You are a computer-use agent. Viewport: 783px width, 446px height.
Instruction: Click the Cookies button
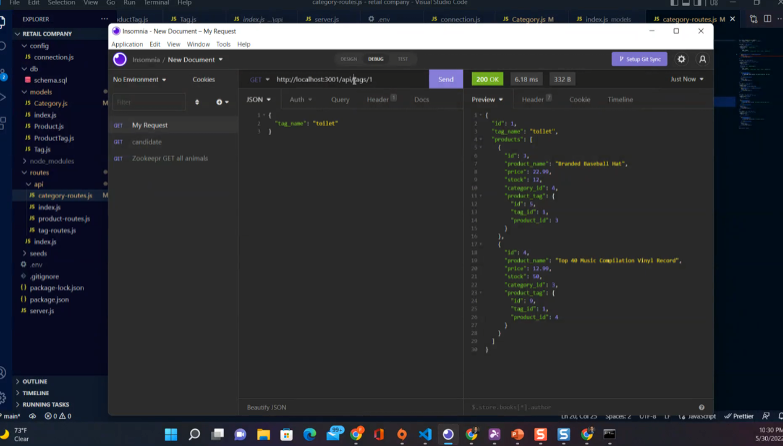pos(204,79)
